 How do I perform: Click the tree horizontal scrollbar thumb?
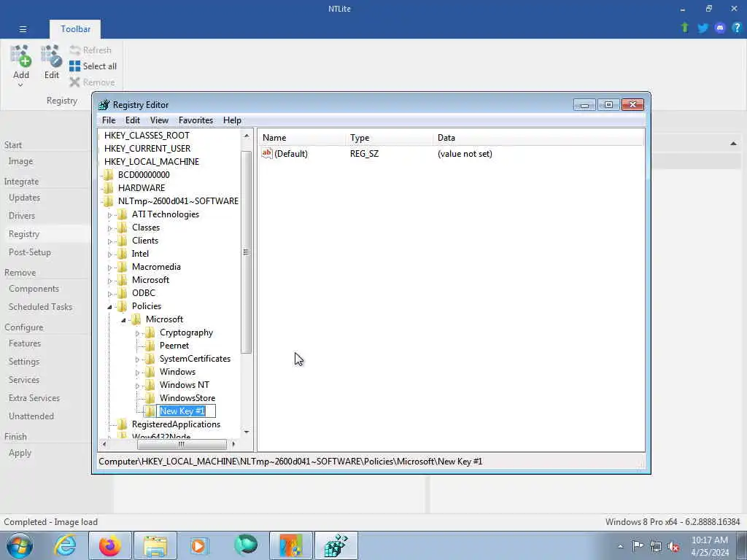[x=182, y=444]
